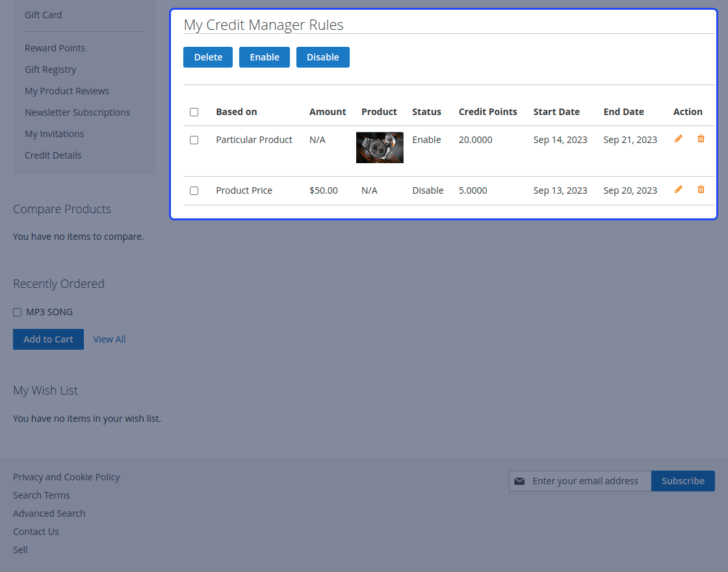Click the Sep 13, 2023 start date
This screenshot has width=728, height=572.
click(560, 190)
